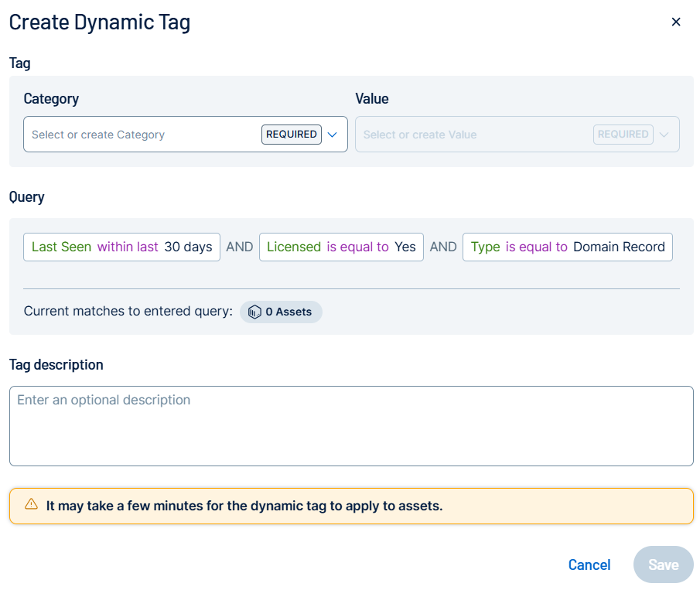Select the Last Seen within last 30 days filter
This screenshot has width=700, height=590.
(121, 247)
